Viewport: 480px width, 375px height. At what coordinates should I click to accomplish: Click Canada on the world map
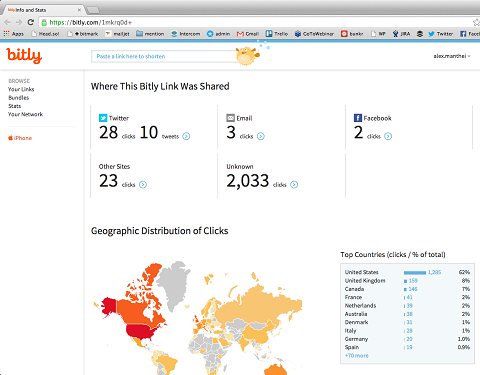133,312
